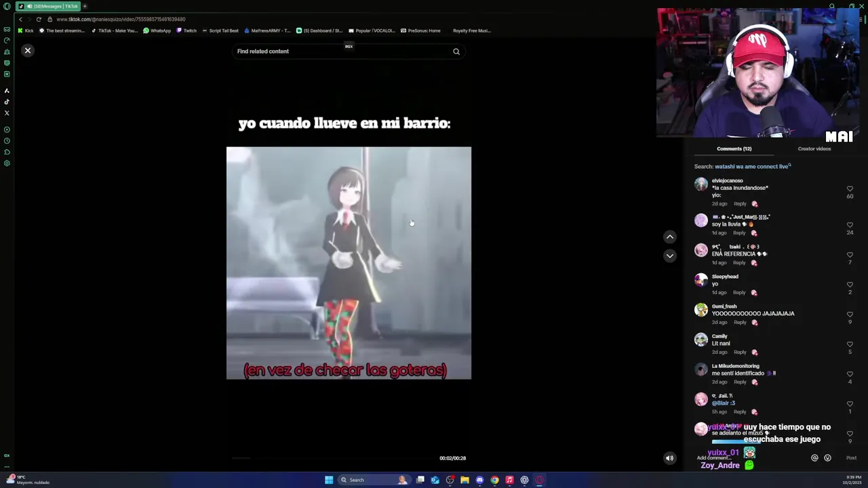Like Sleepyhead's comment 'yo'
Image resolution: width=868 pixels, height=488 pixels.
point(850,285)
